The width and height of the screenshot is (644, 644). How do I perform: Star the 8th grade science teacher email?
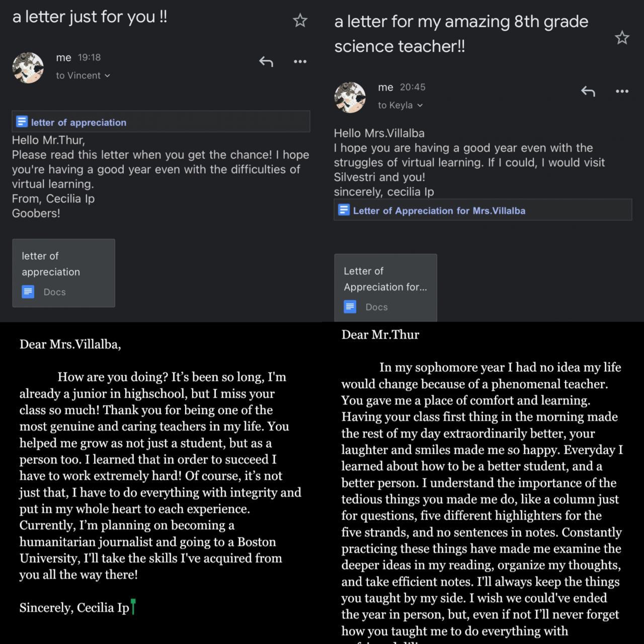(x=622, y=38)
